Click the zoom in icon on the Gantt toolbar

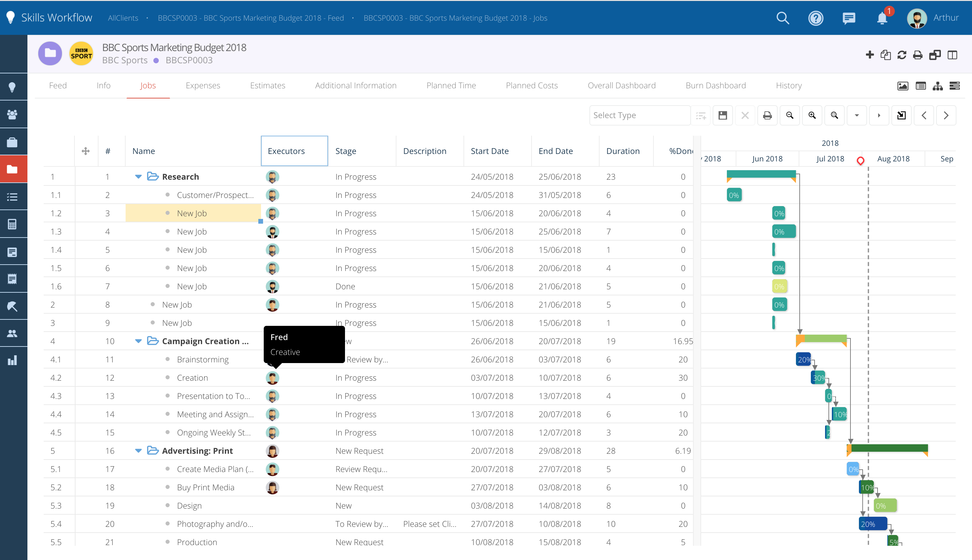pos(812,115)
